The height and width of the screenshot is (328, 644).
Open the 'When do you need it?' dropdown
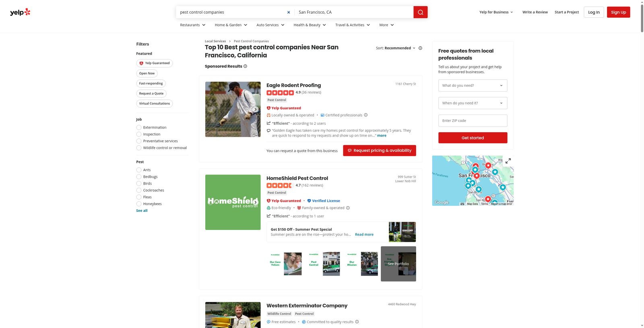tap(473, 103)
